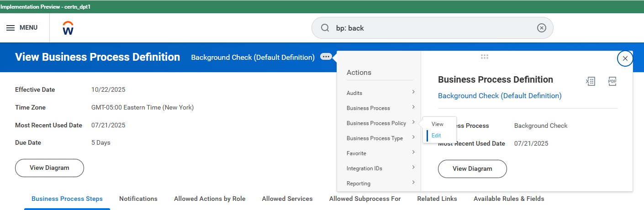Click the magnifier search icon
Viewport: 644px width, 210px height.
pyautogui.click(x=325, y=28)
